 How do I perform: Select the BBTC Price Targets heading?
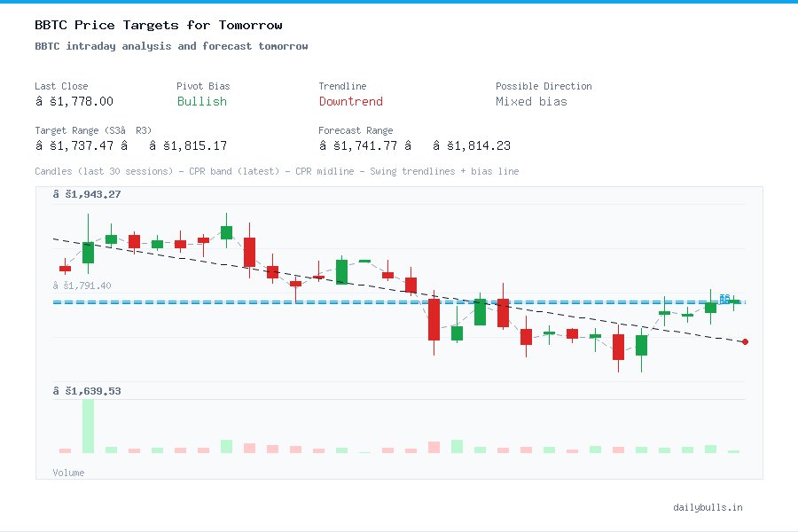coord(157,25)
